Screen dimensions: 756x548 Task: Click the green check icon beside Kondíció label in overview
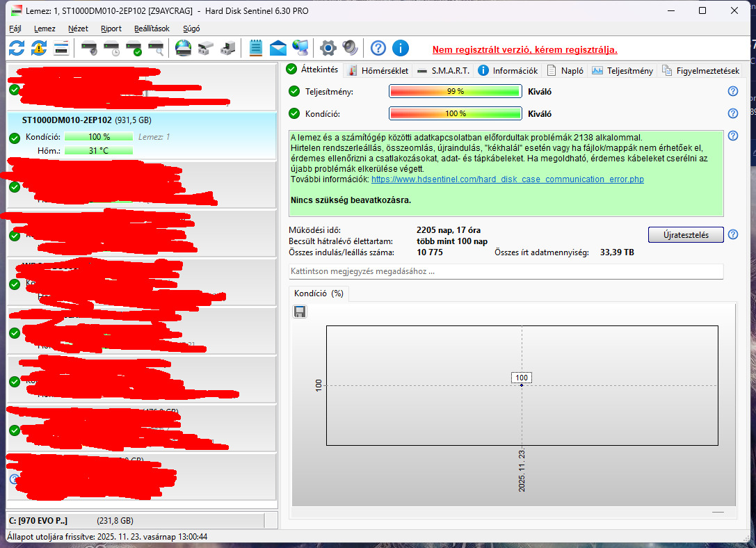click(294, 113)
